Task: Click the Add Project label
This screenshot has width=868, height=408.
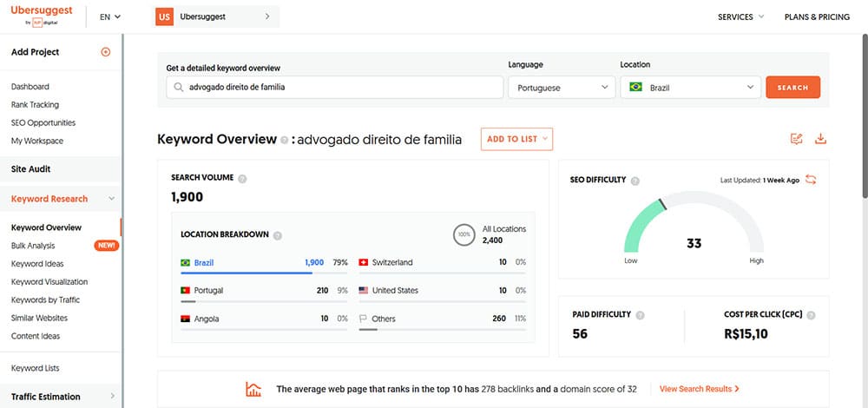Action: point(35,52)
